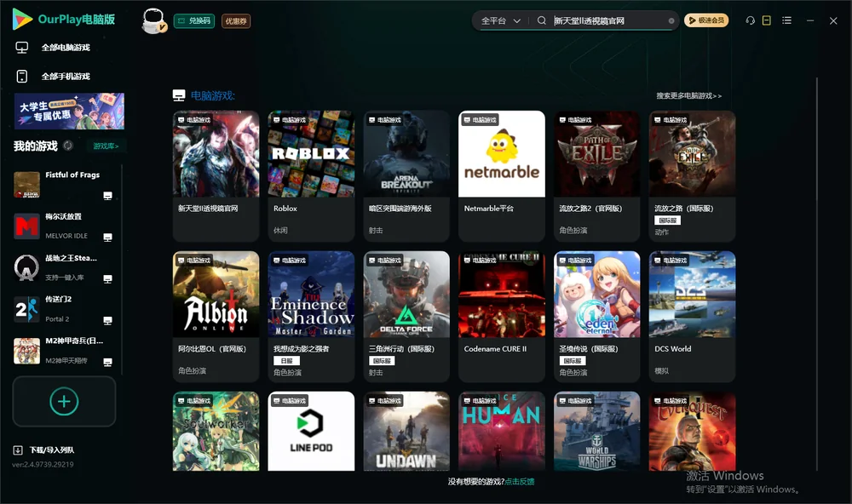Select 梅尔沃放置 in my games
The height and width of the screenshot is (504, 852).
(x=64, y=226)
